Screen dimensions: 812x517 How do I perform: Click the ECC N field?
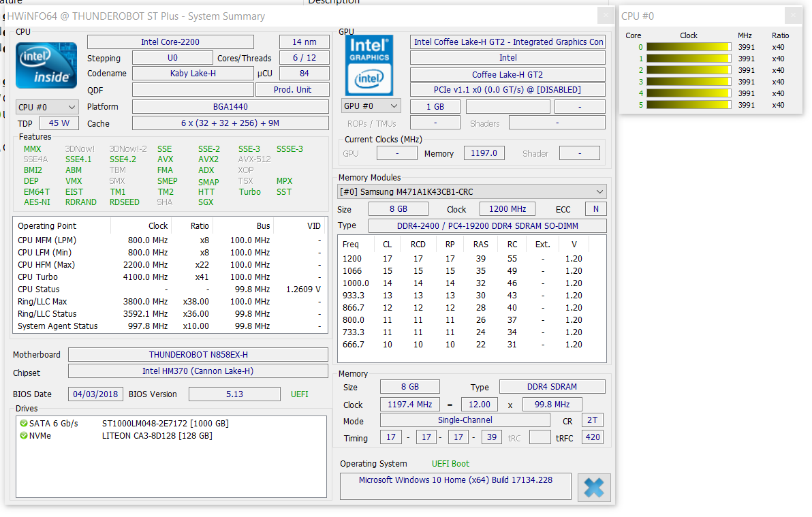point(596,209)
